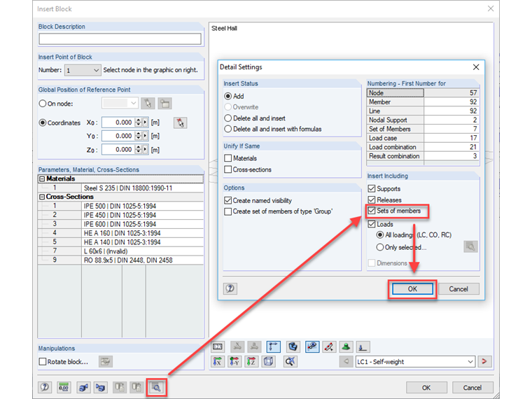
Task: Open units and decimal places icon
Action: 64,387
